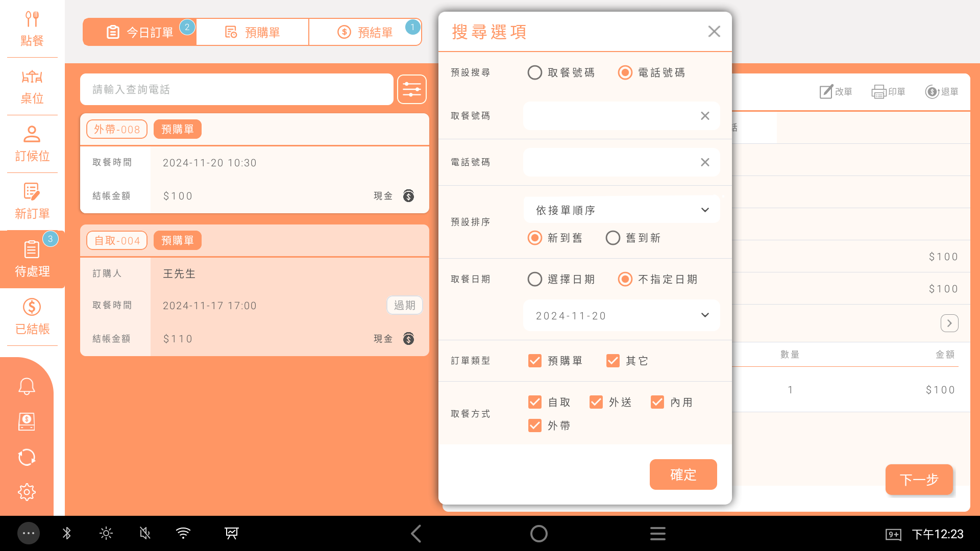This screenshot has height=551, width=980.
Task: Select the 取餐號碼 radio button
Action: (x=534, y=72)
